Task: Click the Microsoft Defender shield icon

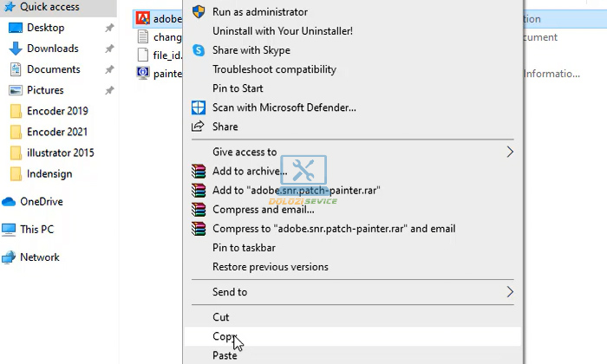Action: tap(197, 107)
